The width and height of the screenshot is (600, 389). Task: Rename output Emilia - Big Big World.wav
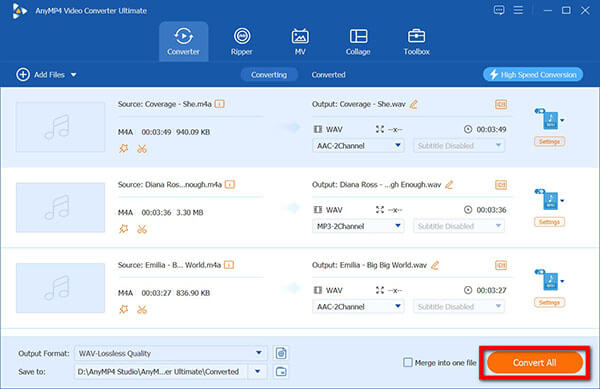pos(435,265)
